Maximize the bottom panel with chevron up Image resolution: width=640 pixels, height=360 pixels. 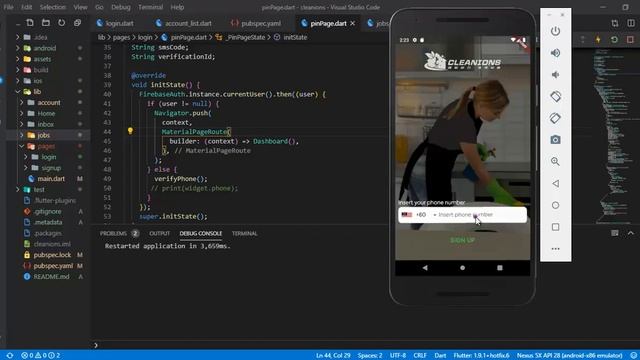[x=631, y=233]
